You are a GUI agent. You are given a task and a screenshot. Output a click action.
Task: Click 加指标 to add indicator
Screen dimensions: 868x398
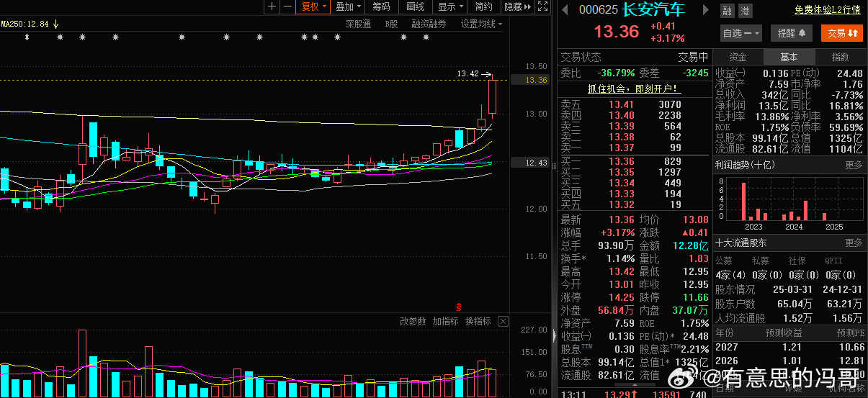[x=445, y=321]
